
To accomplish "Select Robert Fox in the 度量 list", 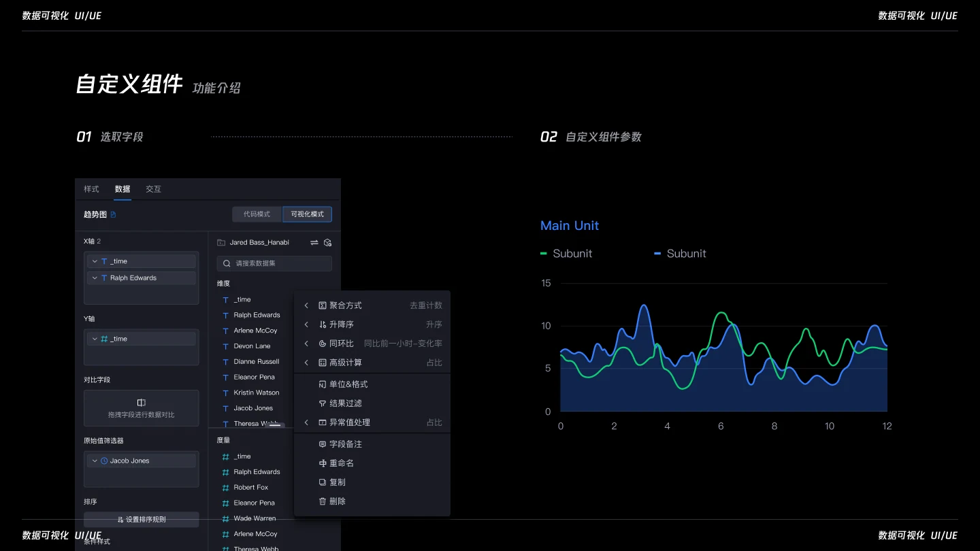I will pos(250,488).
